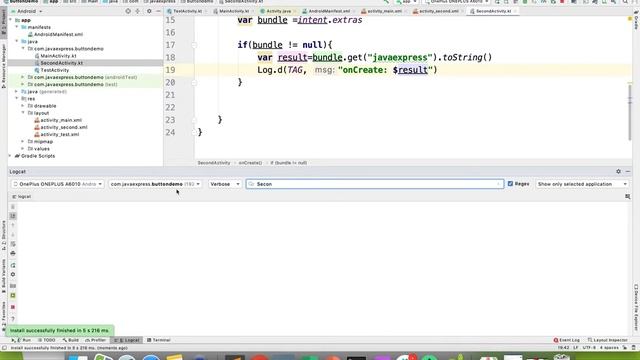
Task: Click the Logcat restore layout icon at far right
Action: point(627,197)
